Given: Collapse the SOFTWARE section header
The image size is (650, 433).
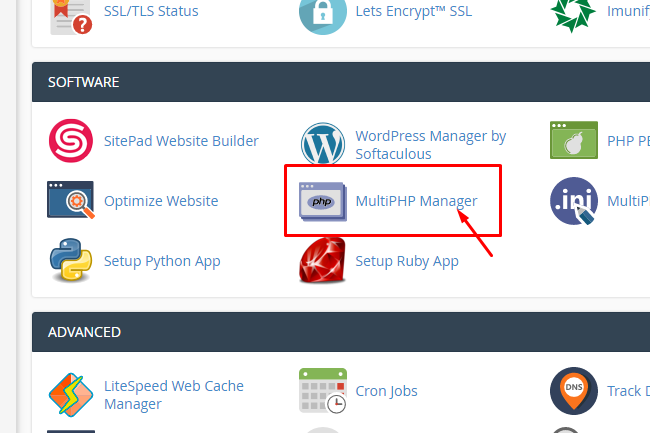Looking at the screenshot, I should tap(341, 82).
